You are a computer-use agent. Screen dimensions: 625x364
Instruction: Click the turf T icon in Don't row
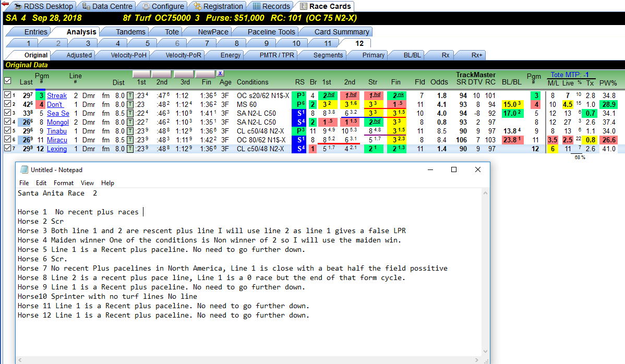(130, 104)
